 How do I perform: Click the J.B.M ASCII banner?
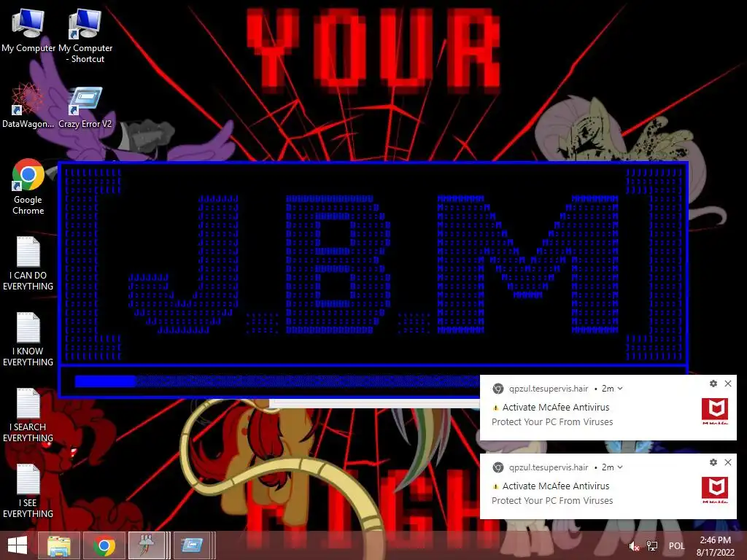click(373, 263)
